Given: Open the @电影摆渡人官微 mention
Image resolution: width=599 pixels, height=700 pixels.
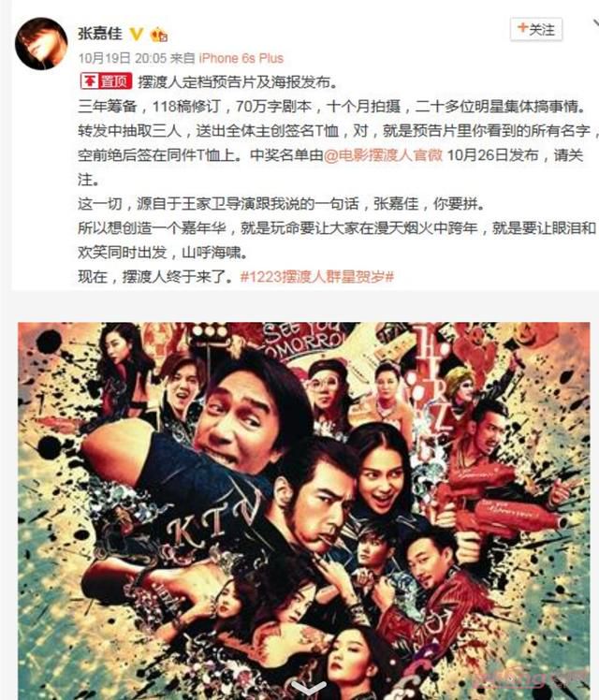Looking at the screenshot, I should point(383,155).
